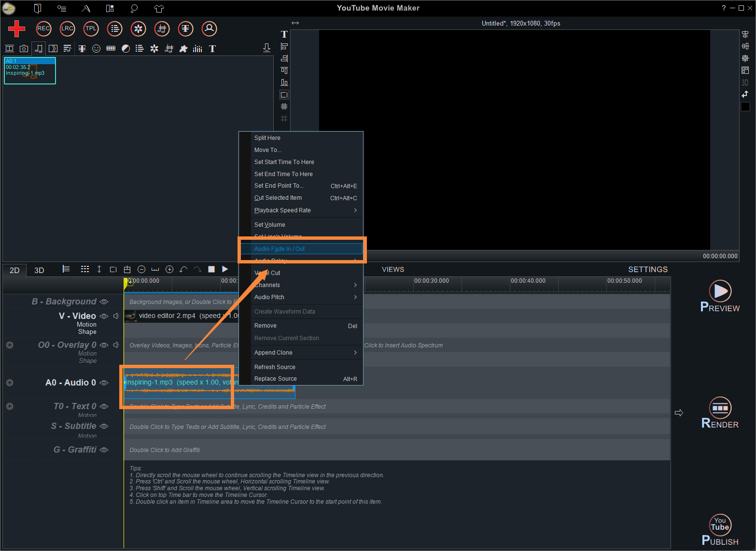The width and height of the screenshot is (756, 551).
Task: Select the music note audio tab
Action: pos(39,49)
